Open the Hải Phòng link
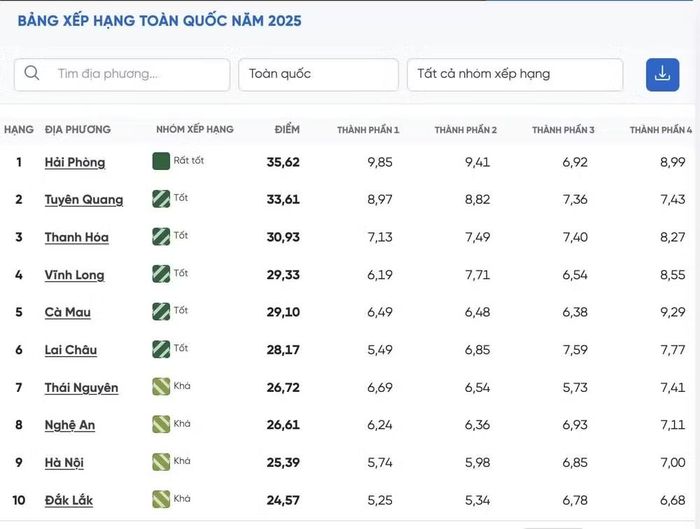 (75, 162)
